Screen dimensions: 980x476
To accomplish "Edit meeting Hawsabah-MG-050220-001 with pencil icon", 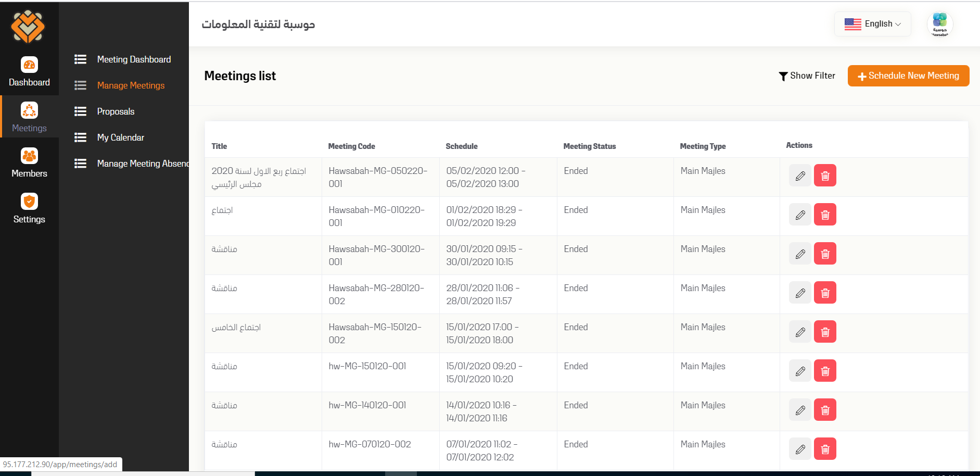I will coord(800,176).
